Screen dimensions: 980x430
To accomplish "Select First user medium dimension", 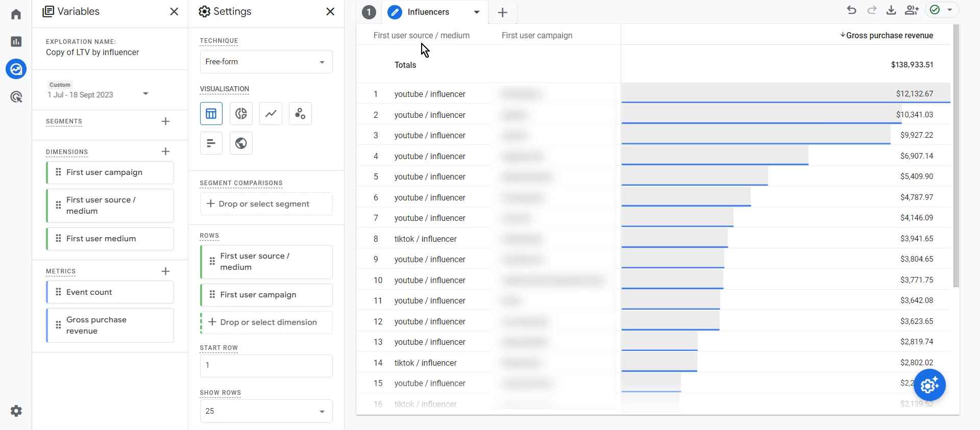I will [x=110, y=239].
